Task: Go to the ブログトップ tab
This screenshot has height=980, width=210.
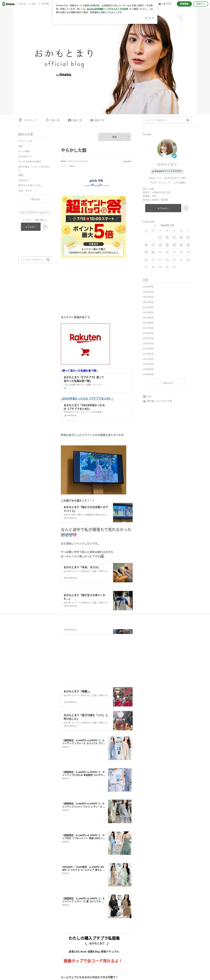Action: click(28, 120)
